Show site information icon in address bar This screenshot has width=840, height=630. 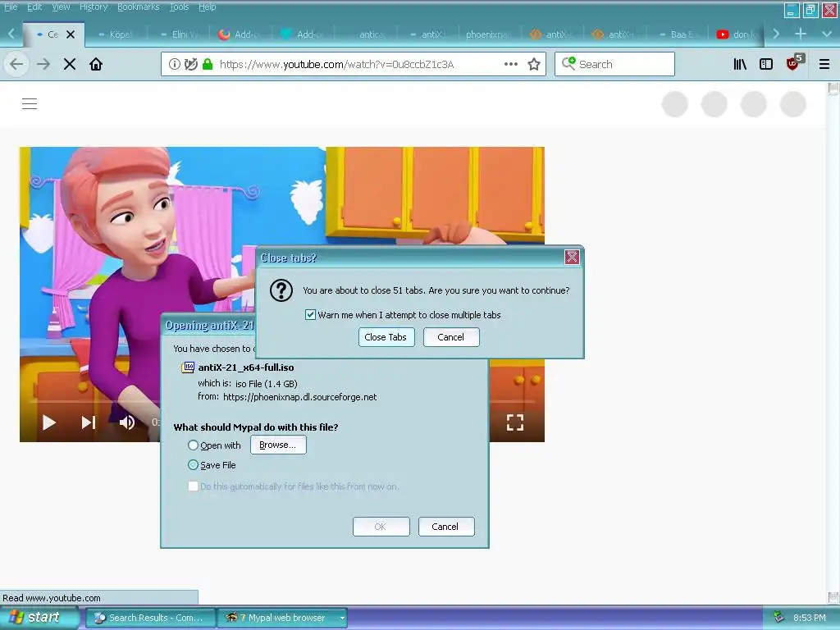pyautogui.click(x=175, y=64)
